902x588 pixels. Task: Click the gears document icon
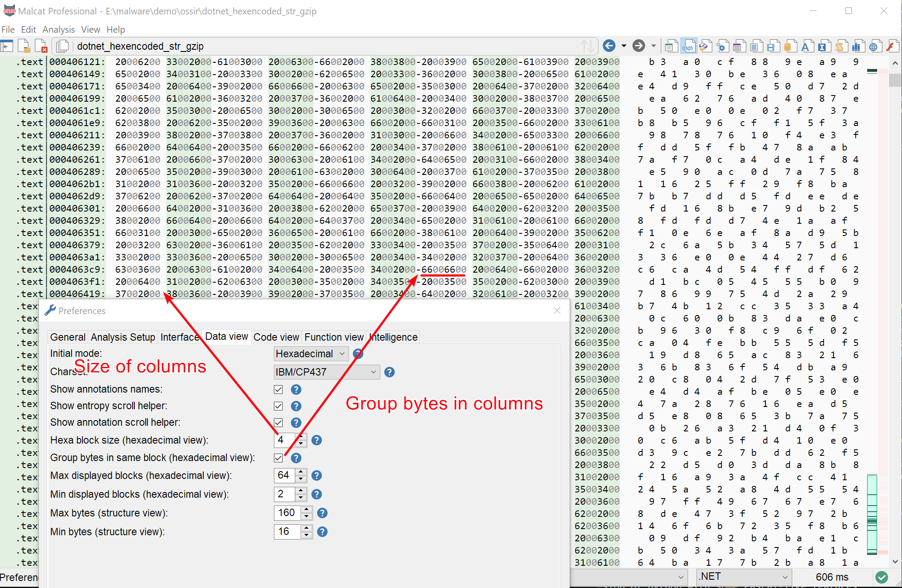(x=722, y=46)
